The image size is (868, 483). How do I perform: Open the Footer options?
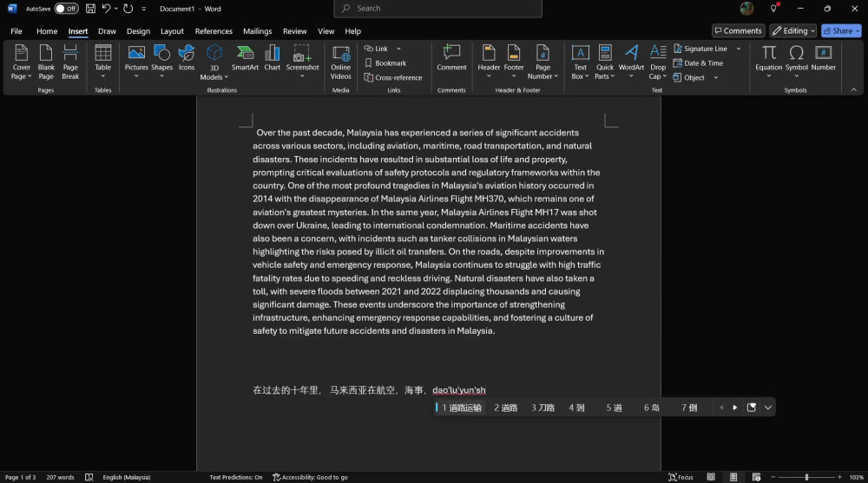pyautogui.click(x=514, y=62)
